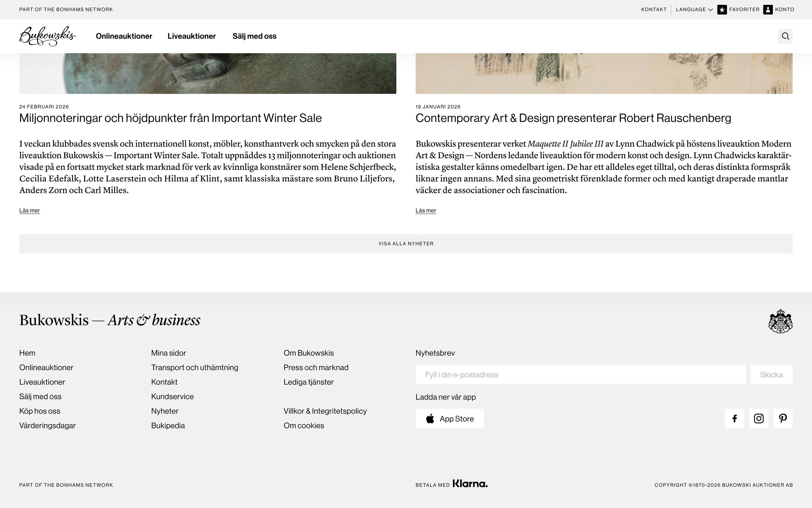
Task: Click the Ladda ner vår app label
Action: pyautogui.click(x=445, y=397)
